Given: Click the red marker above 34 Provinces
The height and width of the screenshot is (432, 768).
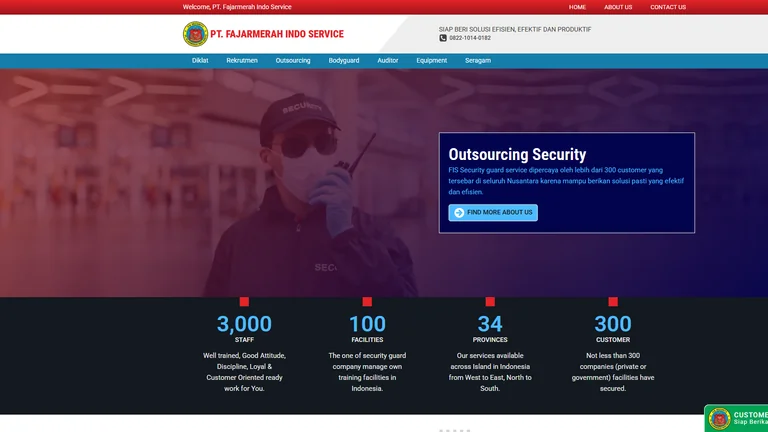Looking at the screenshot, I should [x=490, y=302].
